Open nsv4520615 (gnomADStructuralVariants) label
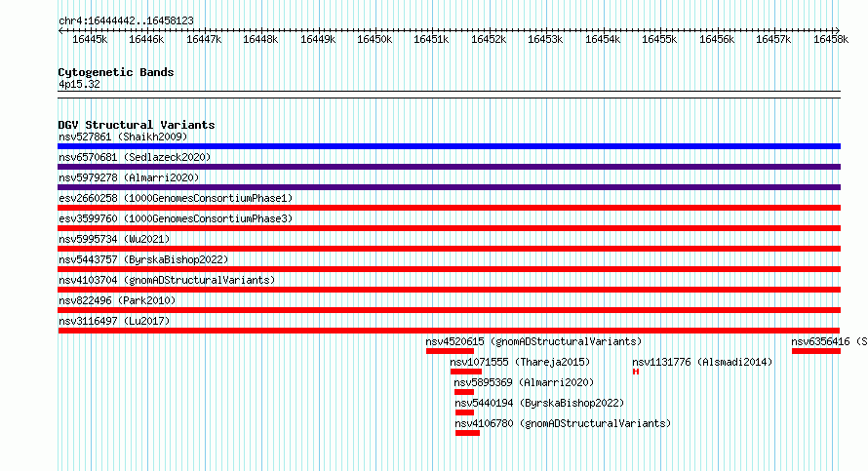 (533, 341)
